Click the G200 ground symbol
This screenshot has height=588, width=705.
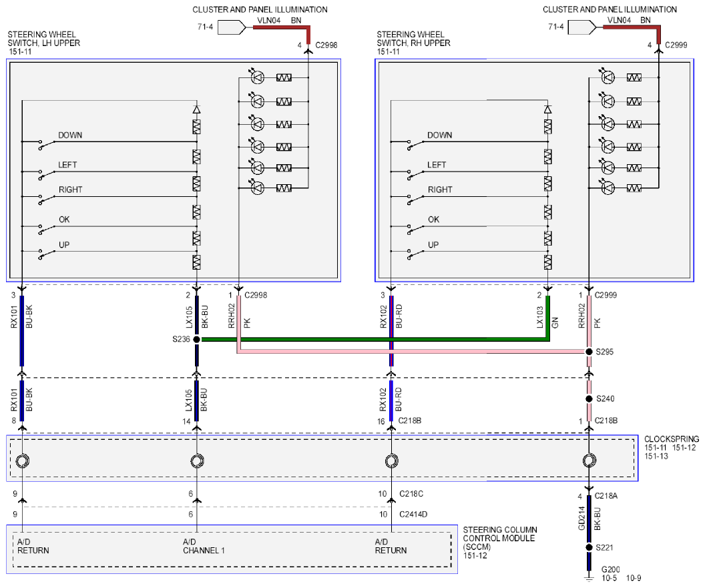pyautogui.click(x=589, y=577)
